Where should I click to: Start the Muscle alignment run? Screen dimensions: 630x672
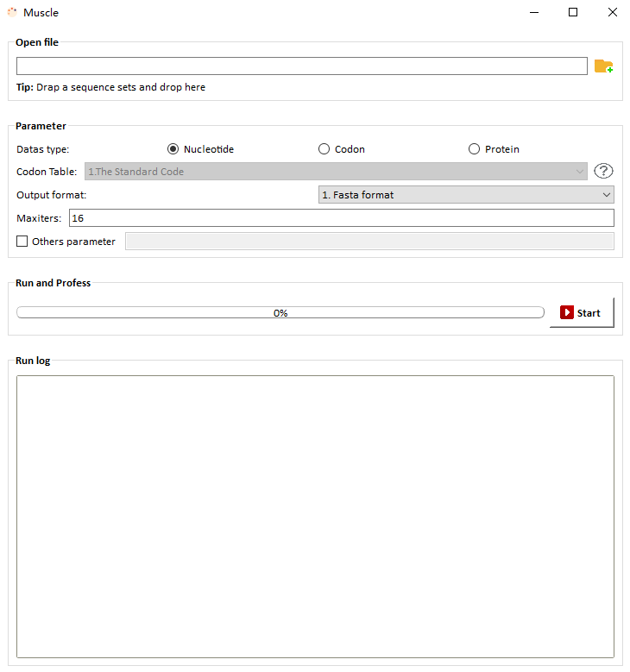[582, 313]
